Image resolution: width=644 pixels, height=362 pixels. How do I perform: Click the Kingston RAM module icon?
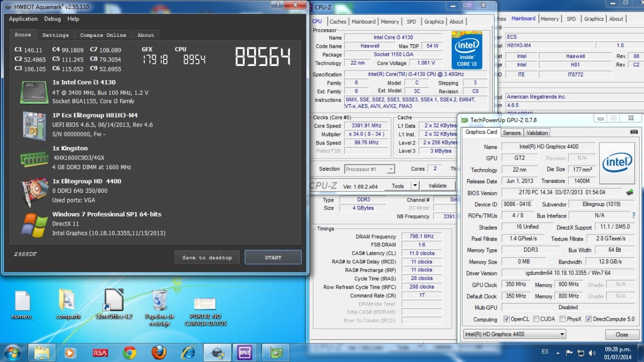pyautogui.click(x=34, y=159)
